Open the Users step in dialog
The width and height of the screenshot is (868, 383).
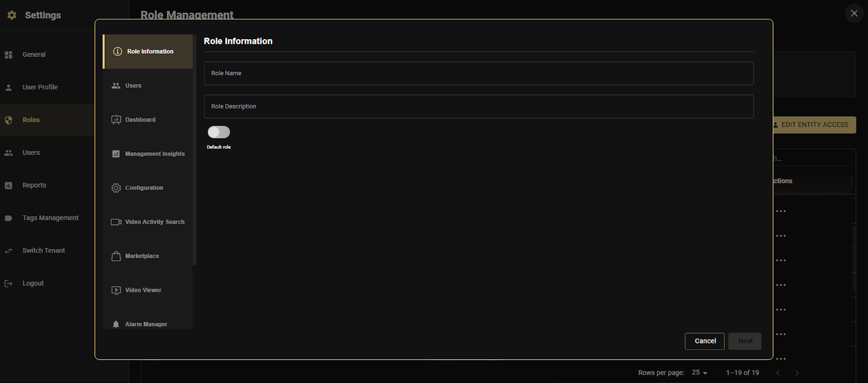pos(133,86)
